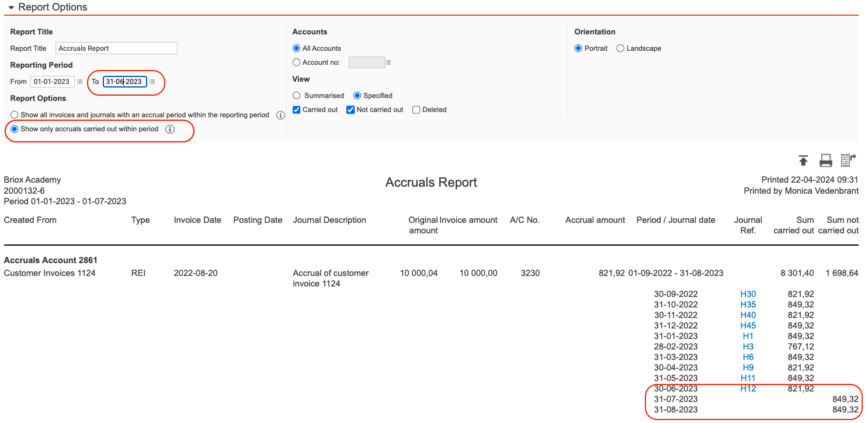Screen dimensions: 868x423
Task: Select 'Show all invoices and journals' option
Action: 15,115
